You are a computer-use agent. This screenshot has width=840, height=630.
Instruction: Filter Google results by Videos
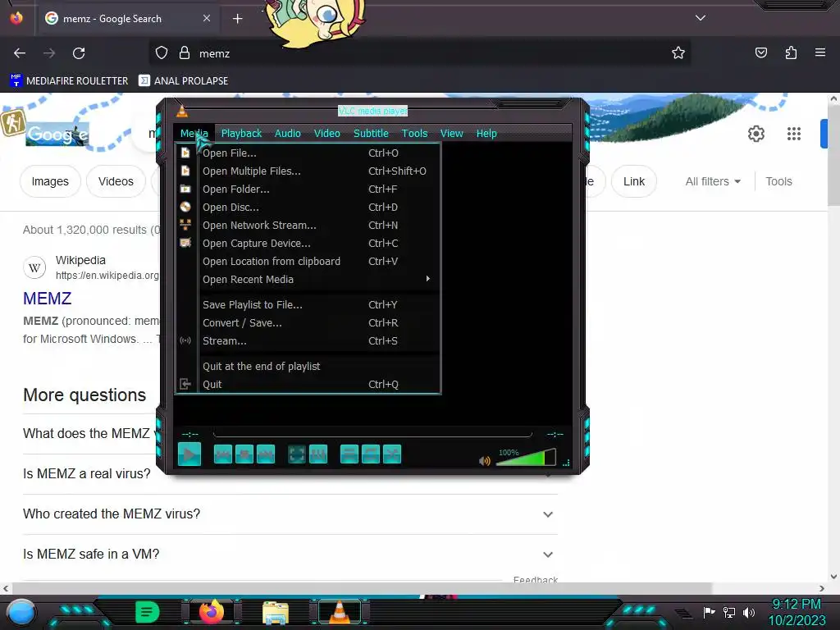pos(116,181)
